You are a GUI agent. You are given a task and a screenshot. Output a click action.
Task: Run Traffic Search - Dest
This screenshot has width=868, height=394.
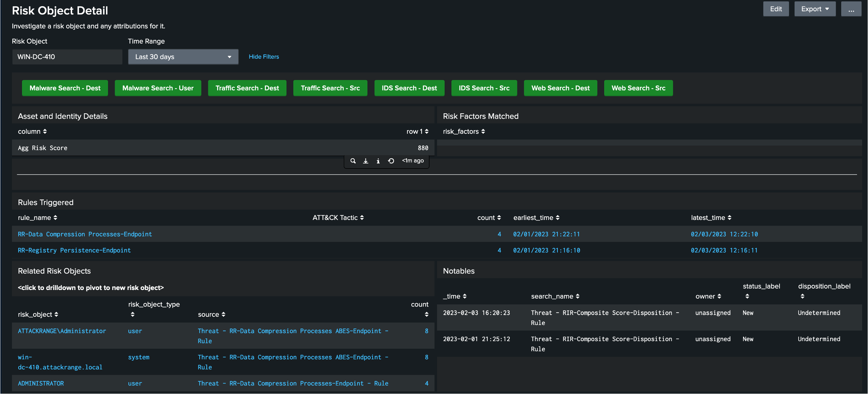(x=247, y=88)
